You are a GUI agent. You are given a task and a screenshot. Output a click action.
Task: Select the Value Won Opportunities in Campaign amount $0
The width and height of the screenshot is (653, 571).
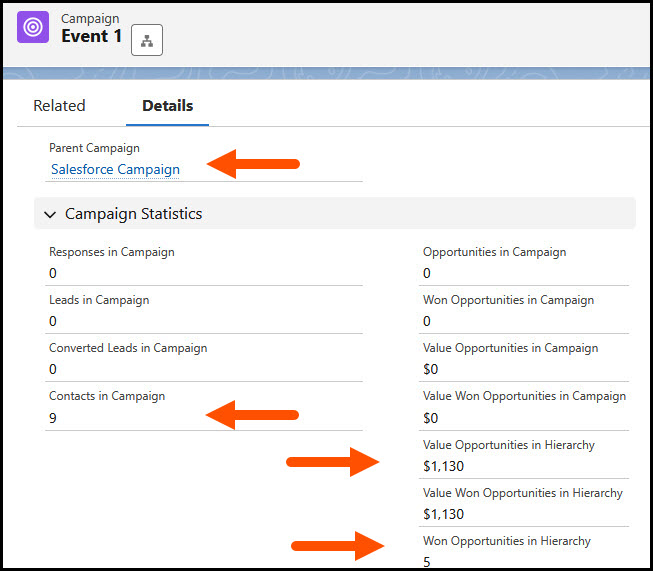point(431,418)
